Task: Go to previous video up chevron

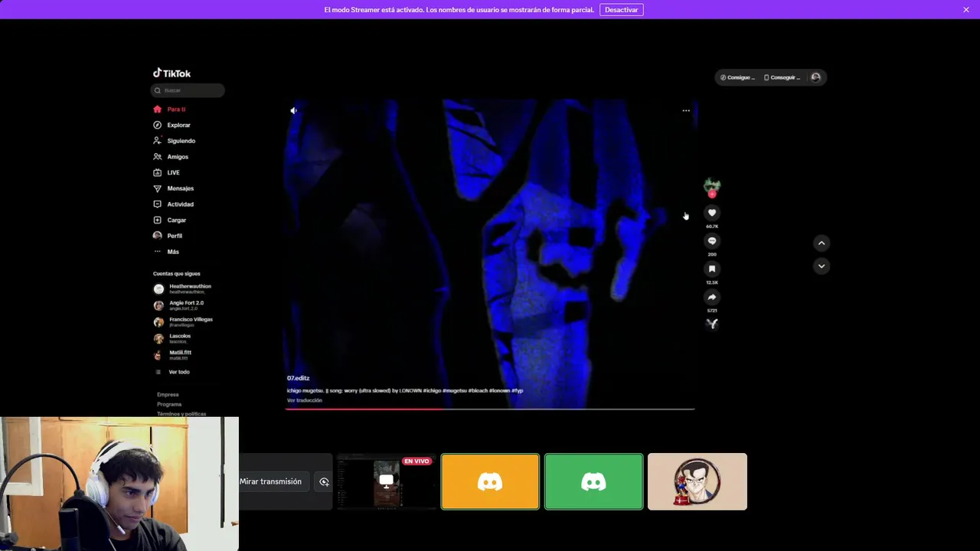Action: click(x=822, y=243)
